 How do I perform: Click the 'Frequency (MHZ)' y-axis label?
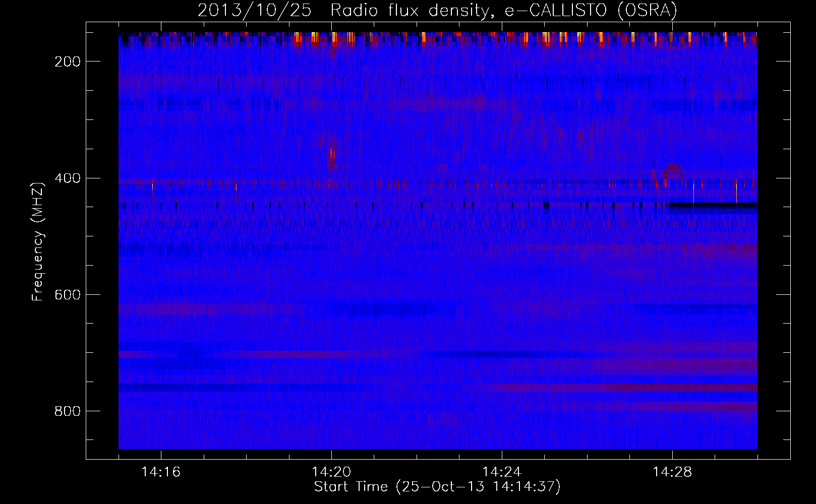click(x=38, y=241)
